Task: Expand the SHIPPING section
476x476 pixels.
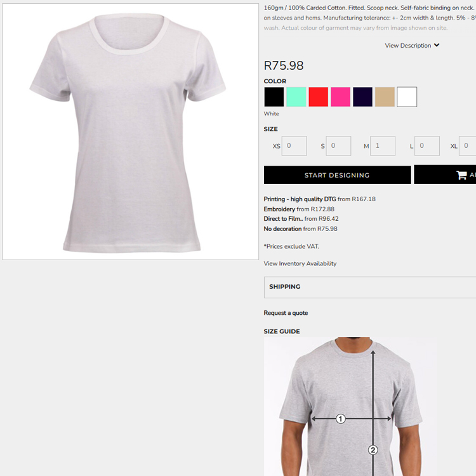Action: pyautogui.click(x=370, y=287)
